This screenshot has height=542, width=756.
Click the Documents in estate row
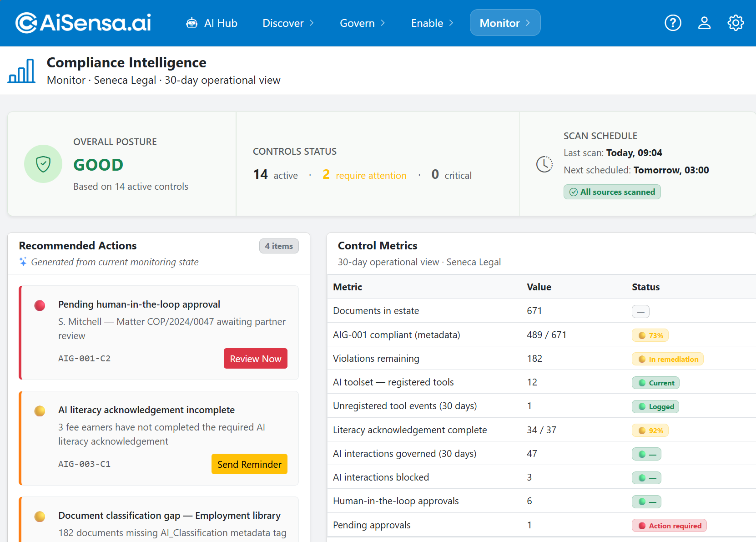pyautogui.click(x=541, y=311)
